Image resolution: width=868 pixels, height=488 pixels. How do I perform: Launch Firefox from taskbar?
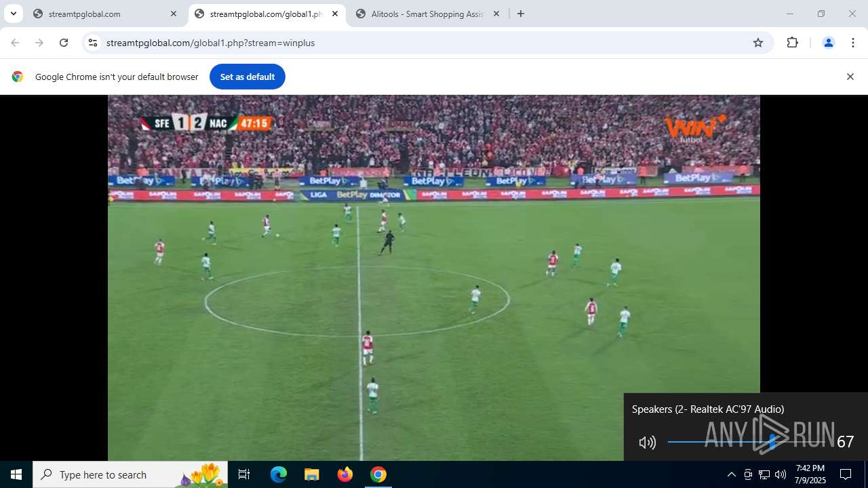[345, 474]
